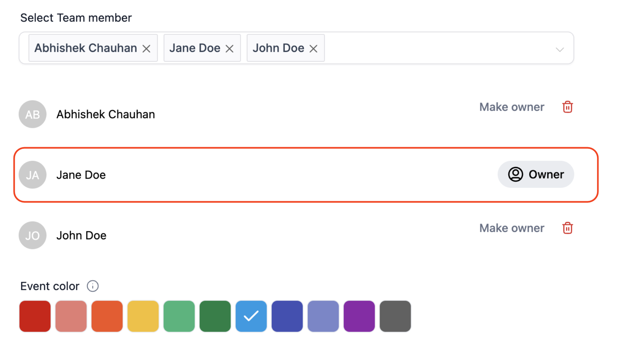Remove Abhishek Chauhan tag with X
The height and width of the screenshot is (364, 621).
(147, 49)
